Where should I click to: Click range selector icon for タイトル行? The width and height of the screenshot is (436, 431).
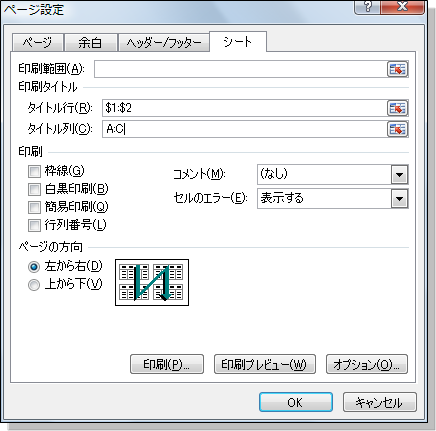[397, 108]
